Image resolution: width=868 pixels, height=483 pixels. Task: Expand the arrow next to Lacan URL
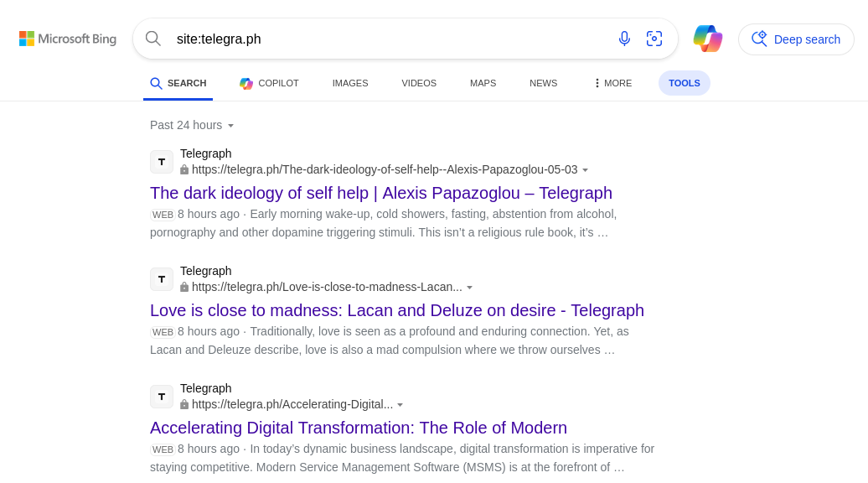tap(469, 288)
